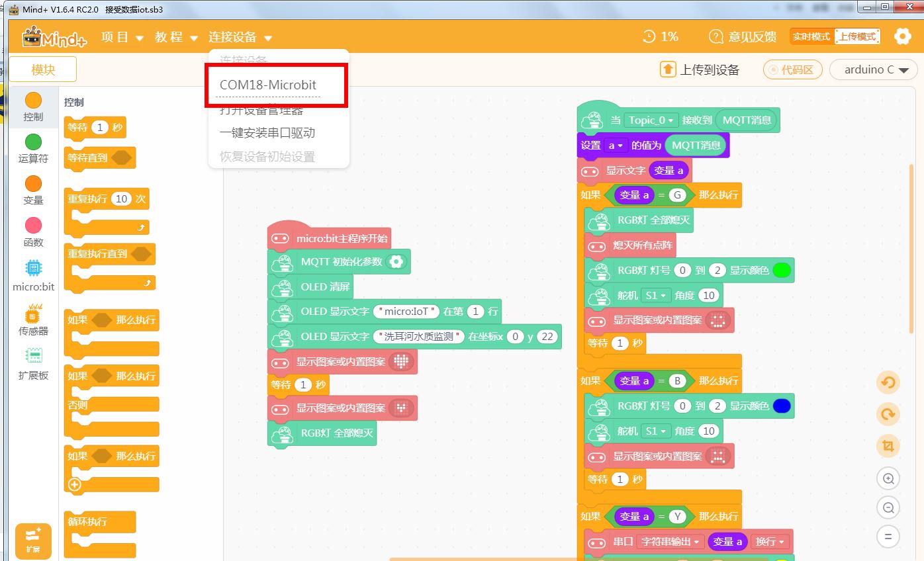Edit the Y value in 如果 condition
The image size is (924, 561).
pyautogui.click(x=676, y=516)
